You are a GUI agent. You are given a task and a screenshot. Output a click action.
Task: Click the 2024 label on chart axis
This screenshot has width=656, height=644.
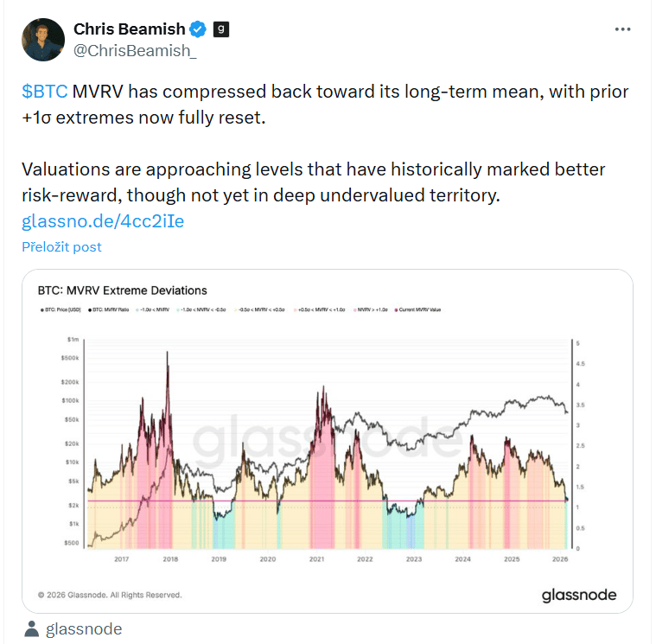(464, 559)
